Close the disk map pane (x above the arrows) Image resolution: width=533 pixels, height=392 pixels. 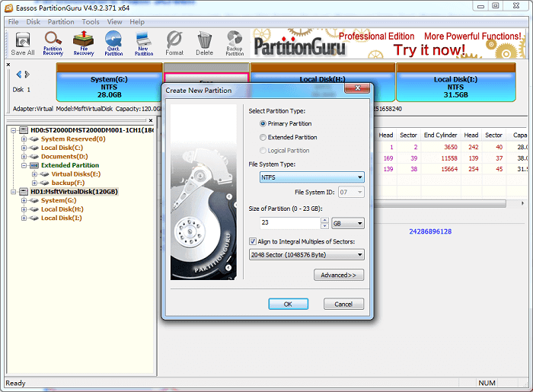coord(8,65)
